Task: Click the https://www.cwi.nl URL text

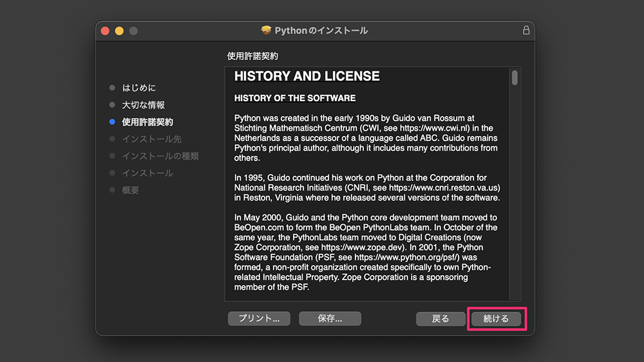Action: tap(434, 128)
